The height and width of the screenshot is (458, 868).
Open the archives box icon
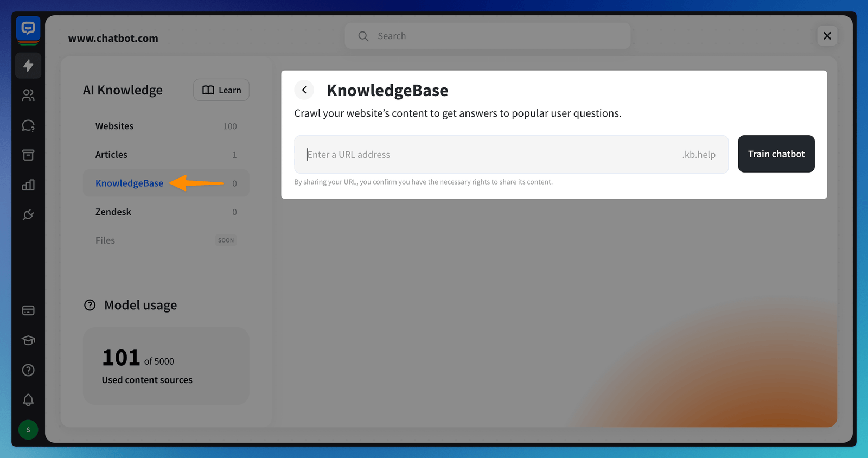point(28,155)
